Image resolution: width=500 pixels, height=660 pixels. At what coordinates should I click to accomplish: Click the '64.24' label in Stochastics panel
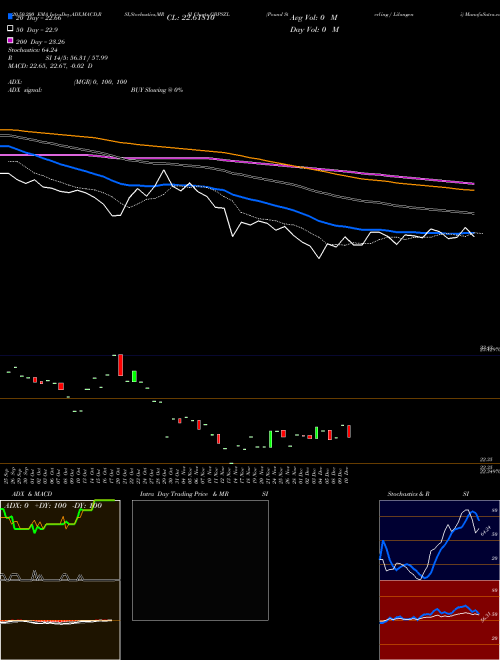486,530
